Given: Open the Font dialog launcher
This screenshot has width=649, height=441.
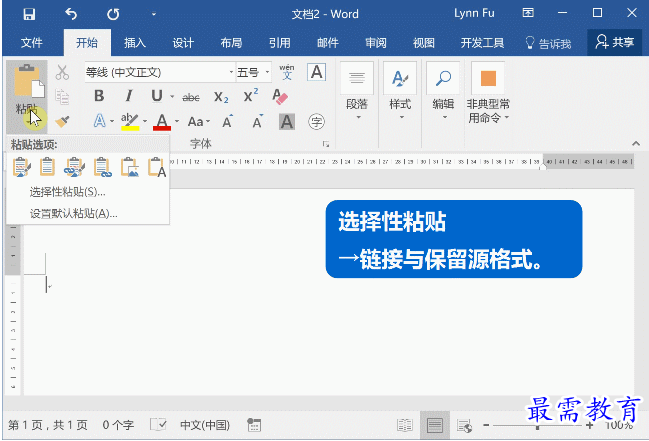Looking at the screenshot, I should (326, 144).
